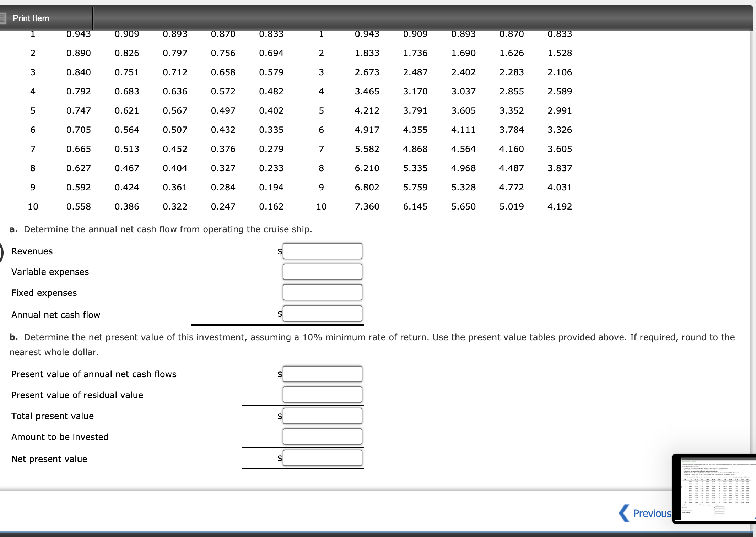Click the Annual net cash flow field

pyautogui.click(x=322, y=314)
